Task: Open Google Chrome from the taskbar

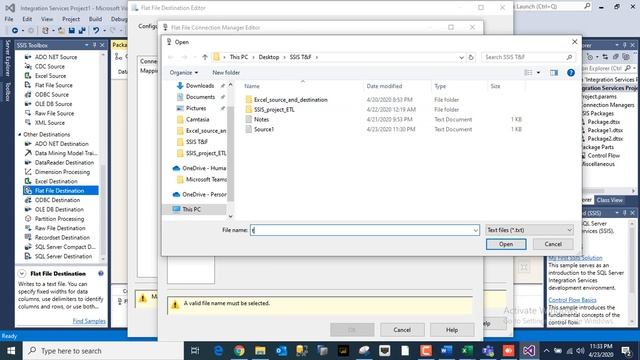Action: pyautogui.click(x=240, y=351)
